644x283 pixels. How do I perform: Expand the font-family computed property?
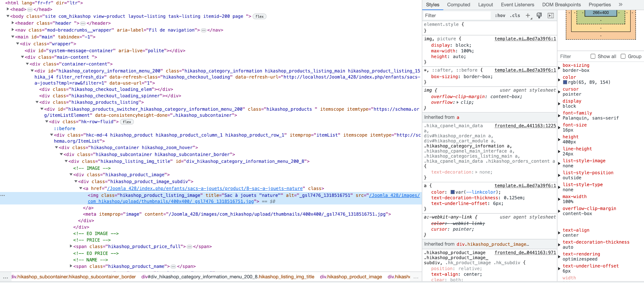pyautogui.click(x=559, y=115)
